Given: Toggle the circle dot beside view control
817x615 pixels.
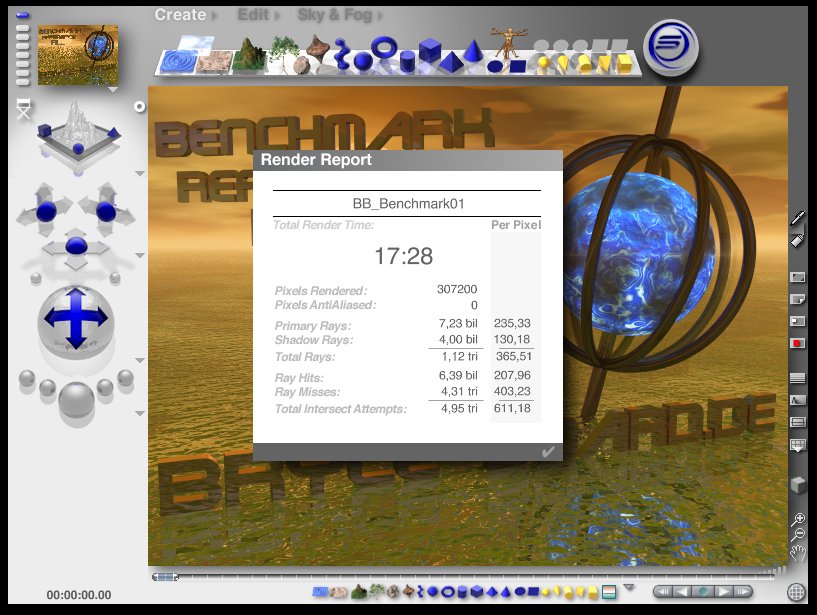Looking at the screenshot, I should [139, 107].
